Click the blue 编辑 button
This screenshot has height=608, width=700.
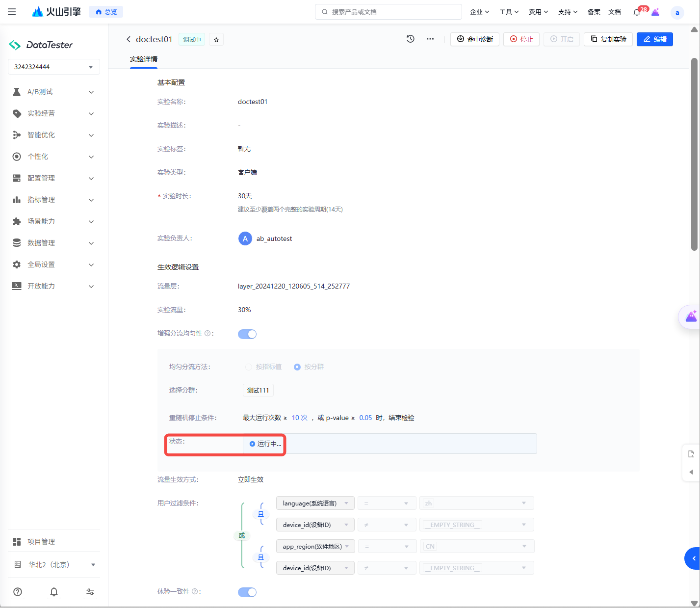coord(654,39)
